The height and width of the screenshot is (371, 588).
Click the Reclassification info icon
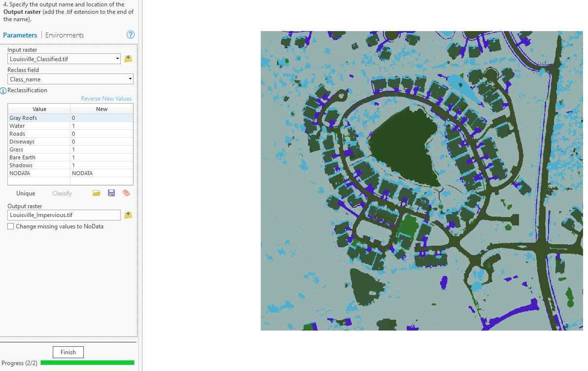click(4, 90)
